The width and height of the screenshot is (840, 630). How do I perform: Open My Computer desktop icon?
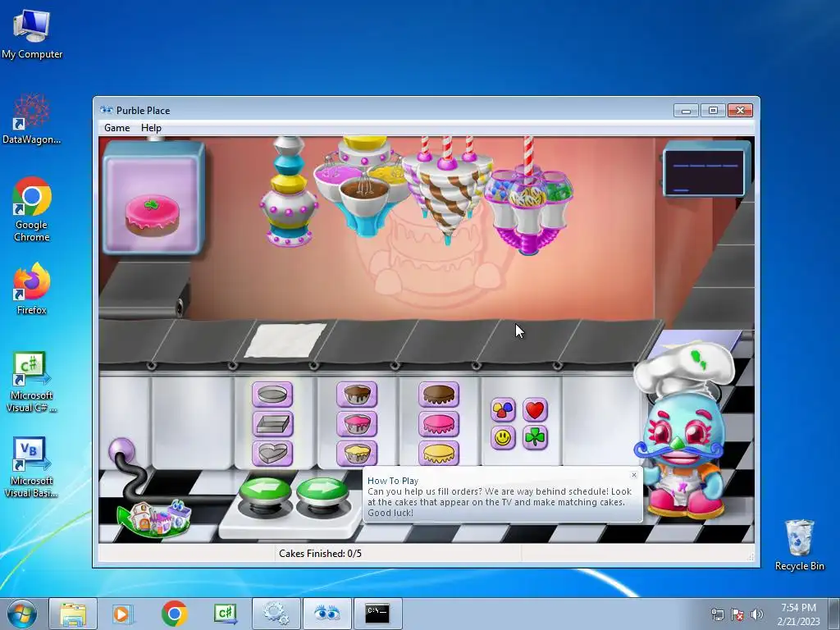tap(32, 34)
